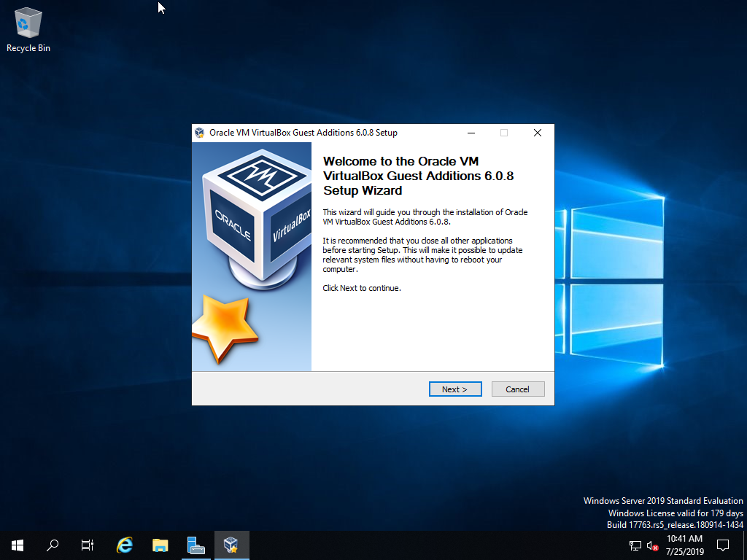747x560 pixels.
Task: Open Server Manager from the taskbar
Action: coord(196,545)
